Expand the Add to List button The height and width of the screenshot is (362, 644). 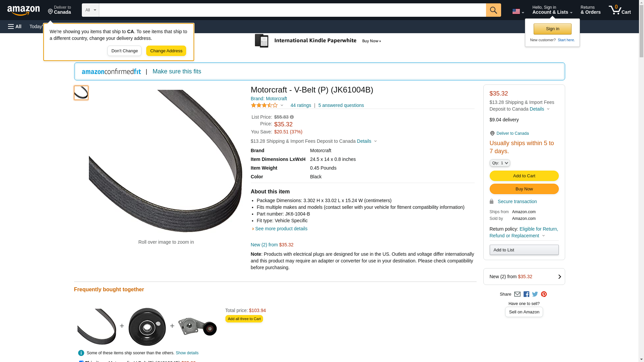pos(524,250)
